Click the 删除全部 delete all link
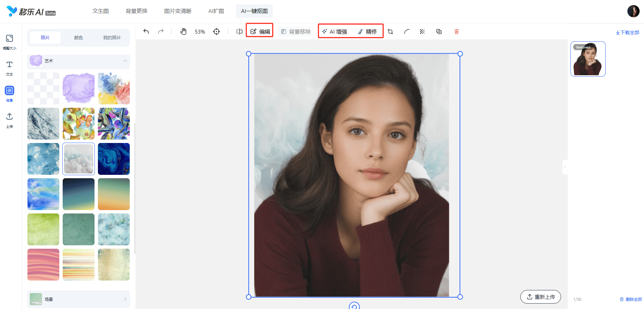Image resolution: width=644 pixels, height=309 pixels. tap(631, 299)
